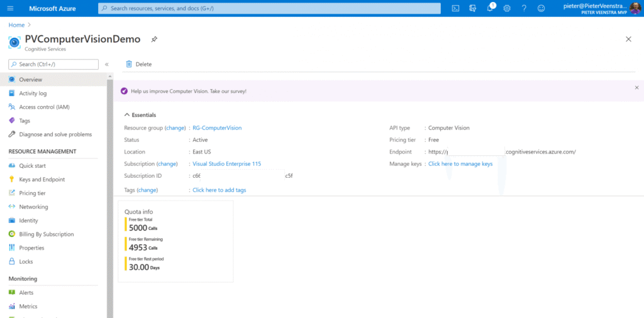The width and height of the screenshot is (644, 318).
Task: Click the Pricing tier sidebar icon
Action: 12,193
